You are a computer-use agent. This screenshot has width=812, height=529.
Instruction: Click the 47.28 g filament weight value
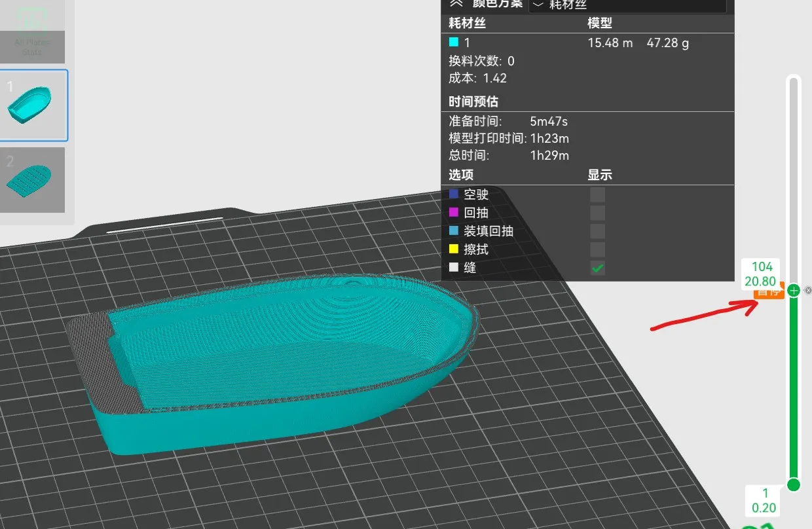668,43
